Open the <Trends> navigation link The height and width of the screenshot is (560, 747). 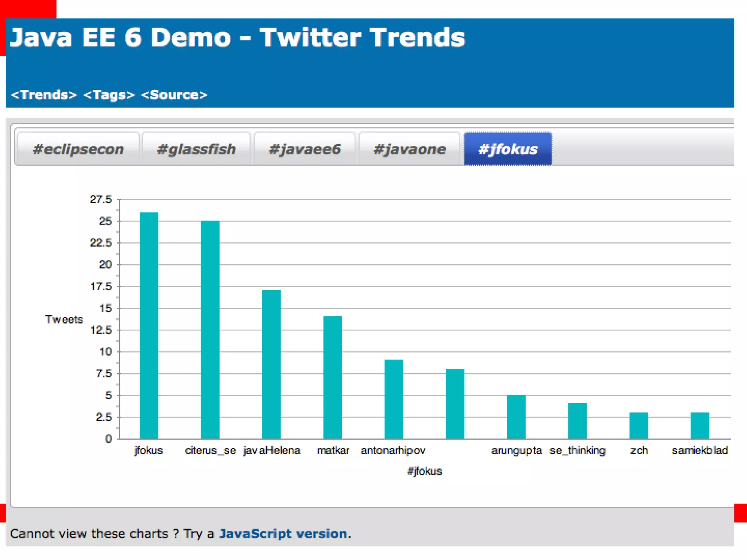click(x=44, y=95)
